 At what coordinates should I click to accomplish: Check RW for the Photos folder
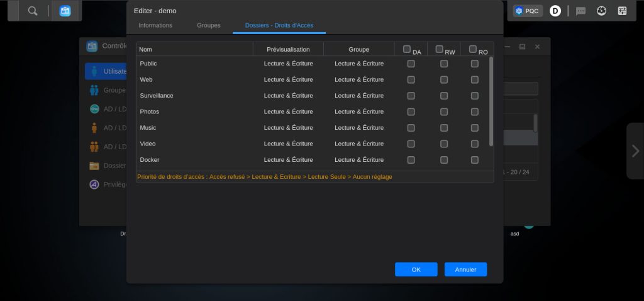point(444,112)
